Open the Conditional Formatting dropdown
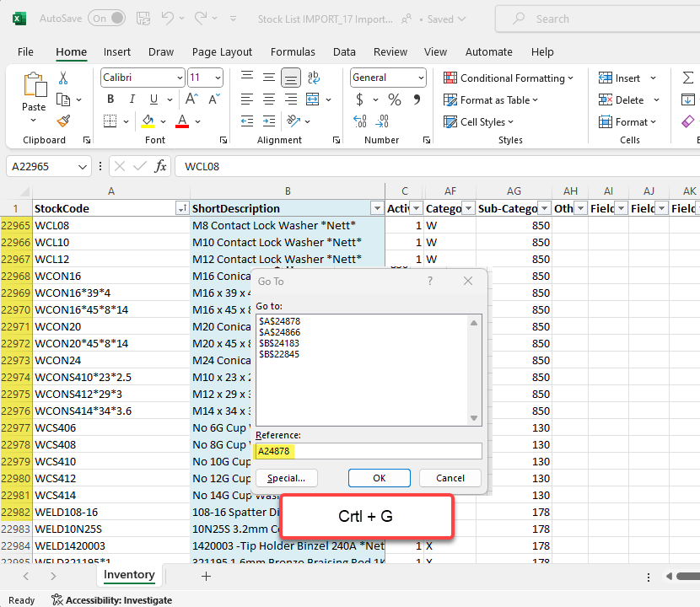 pos(509,78)
